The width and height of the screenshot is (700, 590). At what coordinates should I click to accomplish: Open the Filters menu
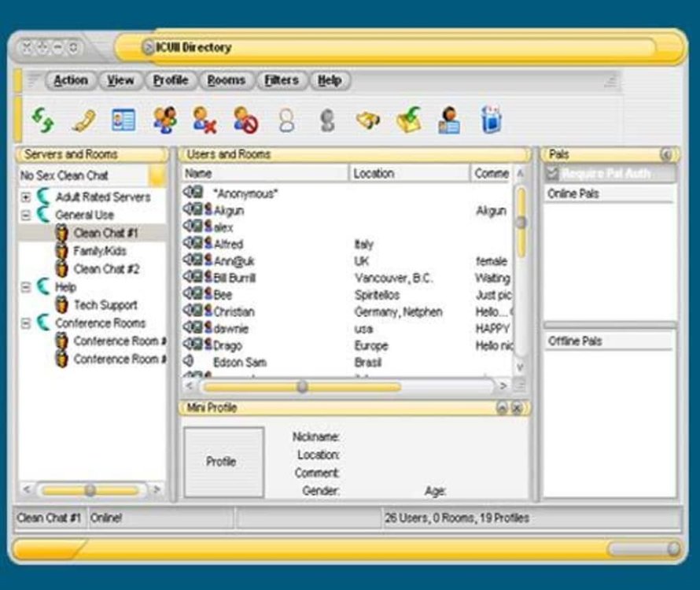point(282,80)
